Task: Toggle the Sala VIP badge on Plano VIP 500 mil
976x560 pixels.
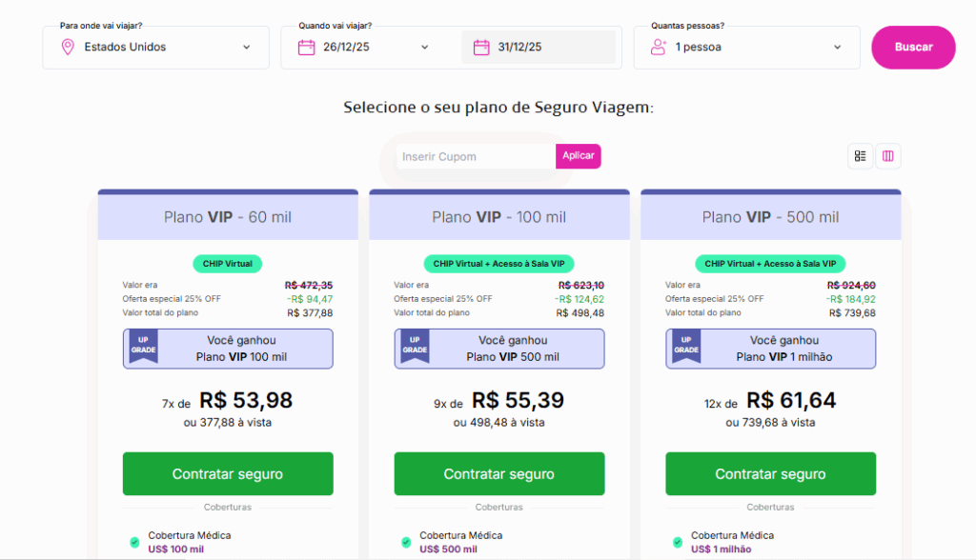Action: [770, 264]
